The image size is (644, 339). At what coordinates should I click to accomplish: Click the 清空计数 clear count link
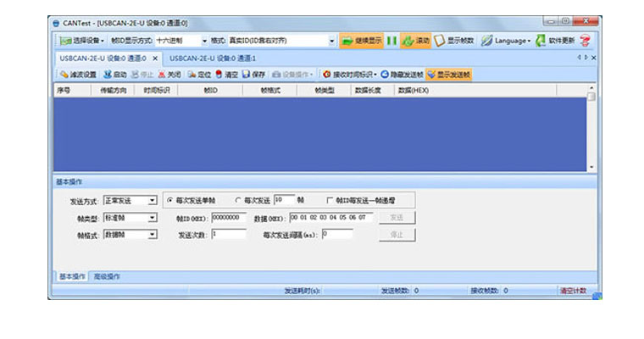pos(573,291)
